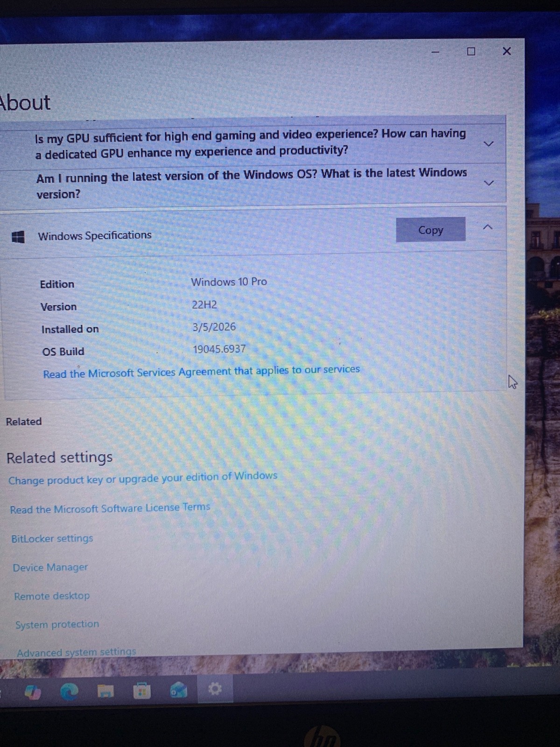Open Microsoft Store from the taskbar

[x=141, y=691]
